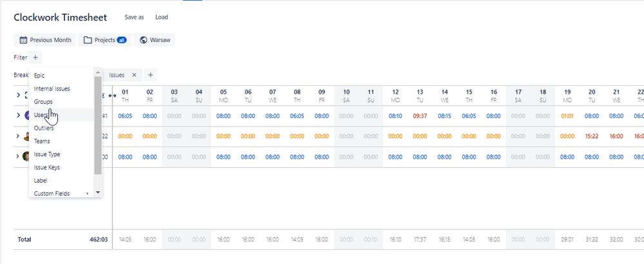
Task: Click Save as
Action: click(x=134, y=17)
